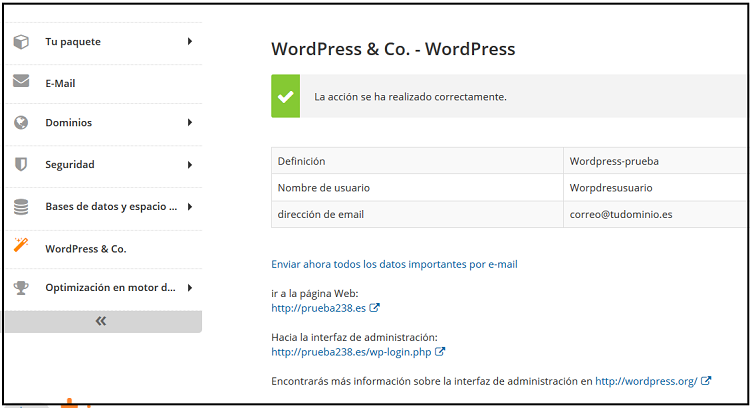Click the WordPress & Co. - WordPress heading
Viewport: 750px width, 408px height.
pos(393,49)
